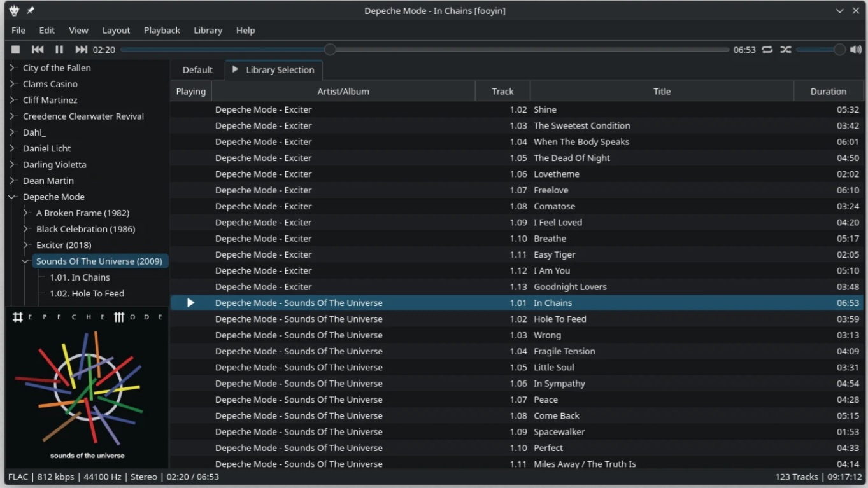The width and height of the screenshot is (868, 488).
Task: Expand Clams Casino artist
Action: point(12,84)
